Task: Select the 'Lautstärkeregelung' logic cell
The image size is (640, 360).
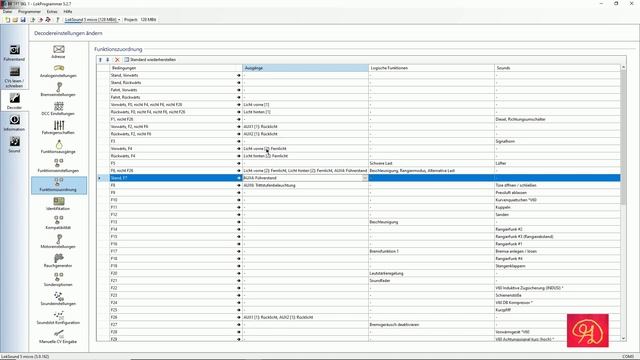Action: coord(431,273)
